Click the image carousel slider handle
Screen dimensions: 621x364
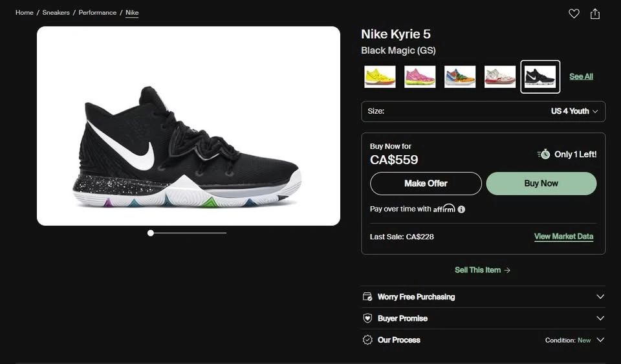(x=151, y=233)
